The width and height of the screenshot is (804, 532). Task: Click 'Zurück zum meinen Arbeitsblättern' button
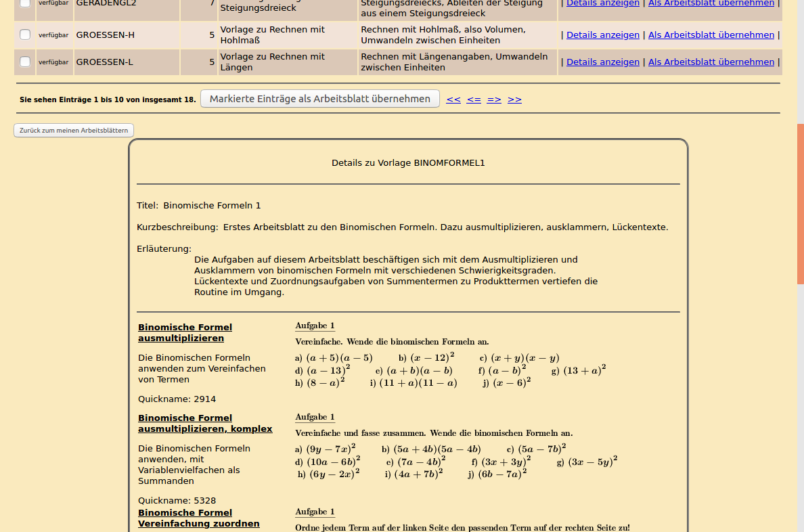point(74,131)
